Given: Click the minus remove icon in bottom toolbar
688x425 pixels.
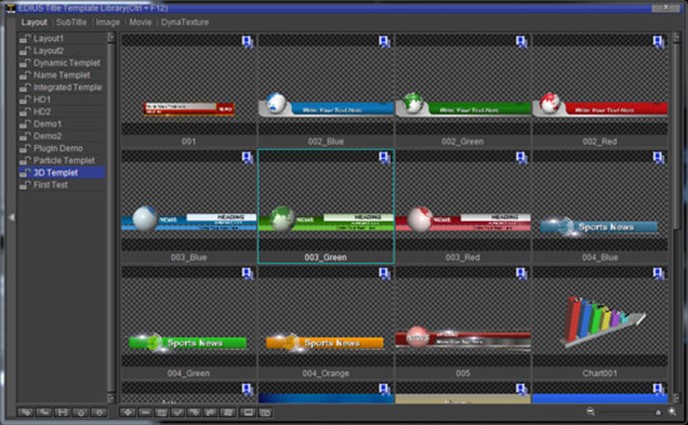Looking at the screenshot, I should pos(145,412).
